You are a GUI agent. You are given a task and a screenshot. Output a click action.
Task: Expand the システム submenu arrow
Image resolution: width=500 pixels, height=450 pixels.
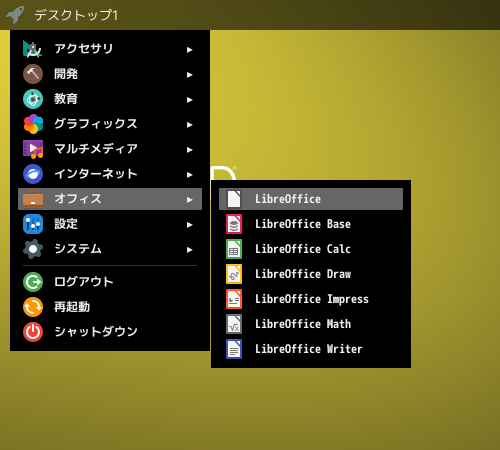(x=189, y=250)
